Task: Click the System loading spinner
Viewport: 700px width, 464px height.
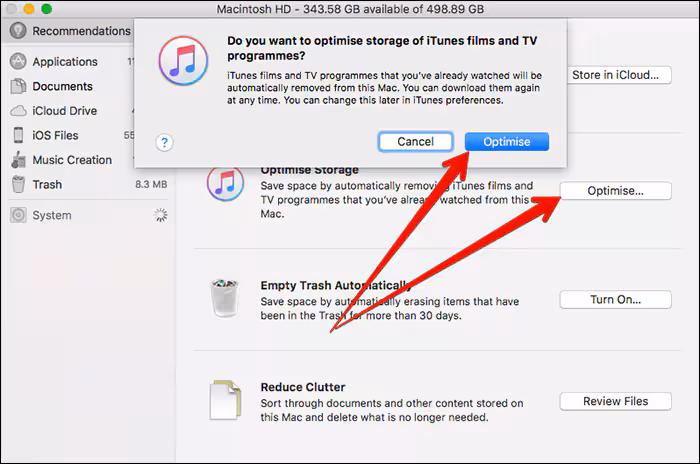Action: [x=160, y=215]
